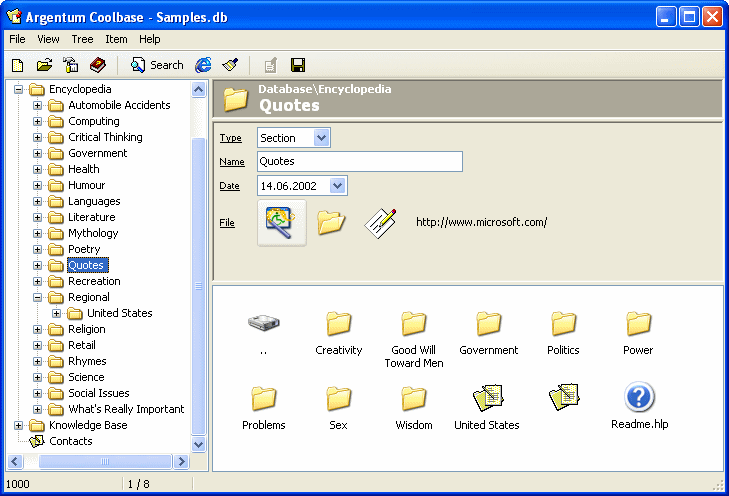Open the Date dropdown calendar
729x496 pixels.
tap(337, 186)
